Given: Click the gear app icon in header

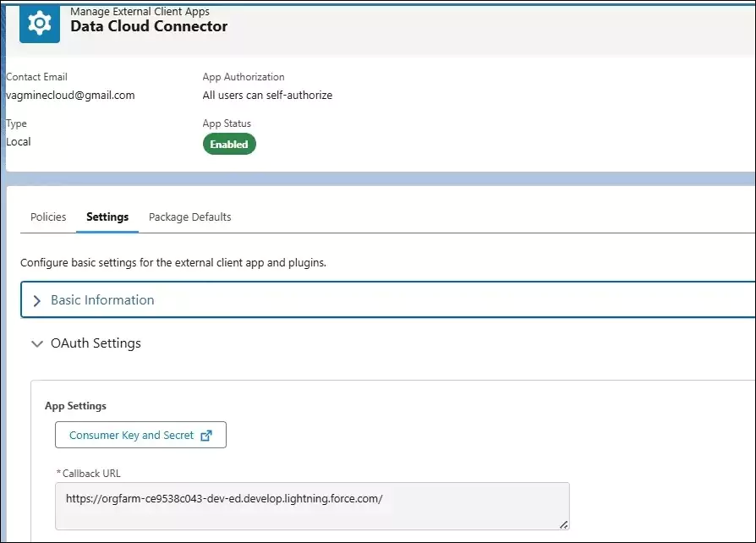Looking at the screenshot, I should 40,23.
